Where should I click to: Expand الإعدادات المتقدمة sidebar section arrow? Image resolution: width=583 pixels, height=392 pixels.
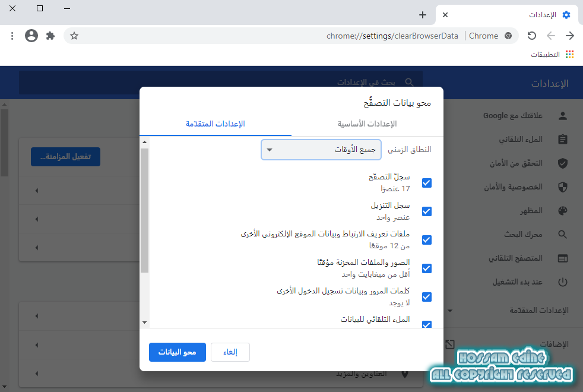pyautogui.click(x=450, y=311)
